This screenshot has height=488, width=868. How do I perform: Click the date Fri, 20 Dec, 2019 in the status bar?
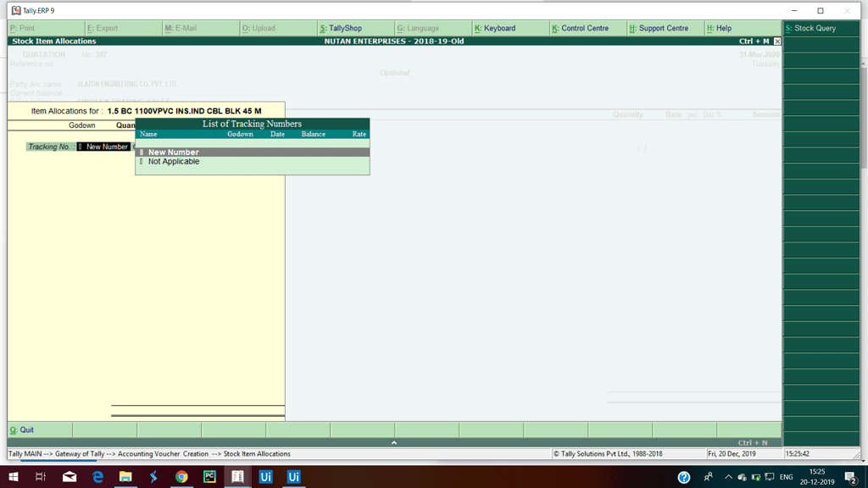point(732,454)
